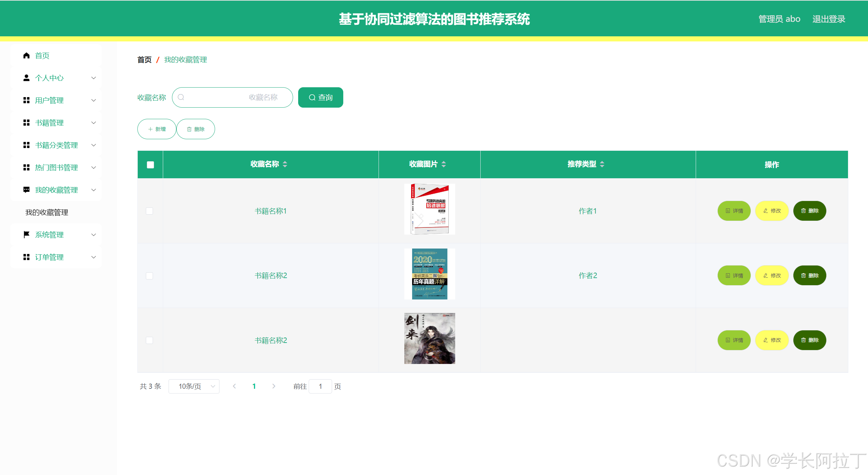Click the 系统管理 flag icon

click(27, 235)
